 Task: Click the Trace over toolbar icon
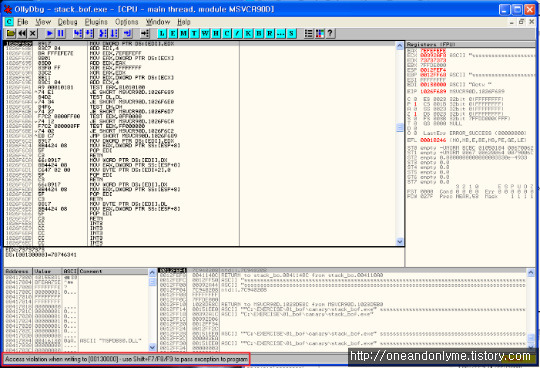114,33
